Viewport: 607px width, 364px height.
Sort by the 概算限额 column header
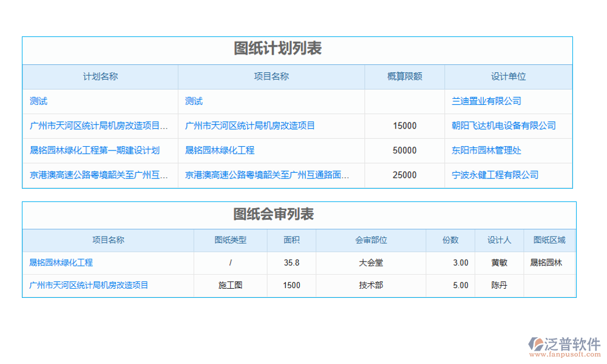pyautogui.click(x=404, y=76)
